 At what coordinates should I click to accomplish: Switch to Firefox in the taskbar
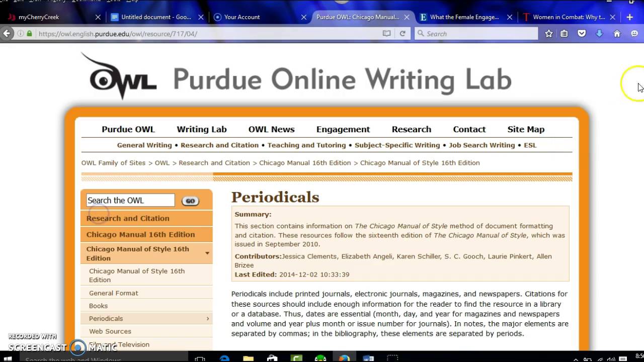(x=344, y=358)
